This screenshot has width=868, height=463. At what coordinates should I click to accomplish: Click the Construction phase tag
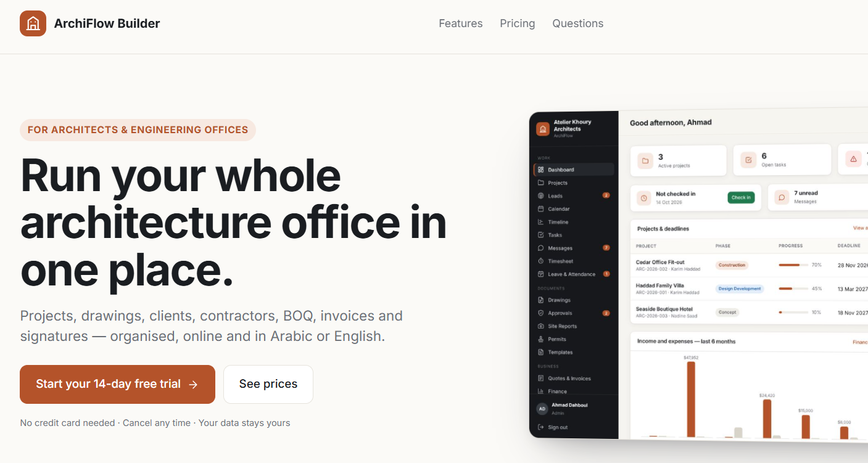[732, 265]
